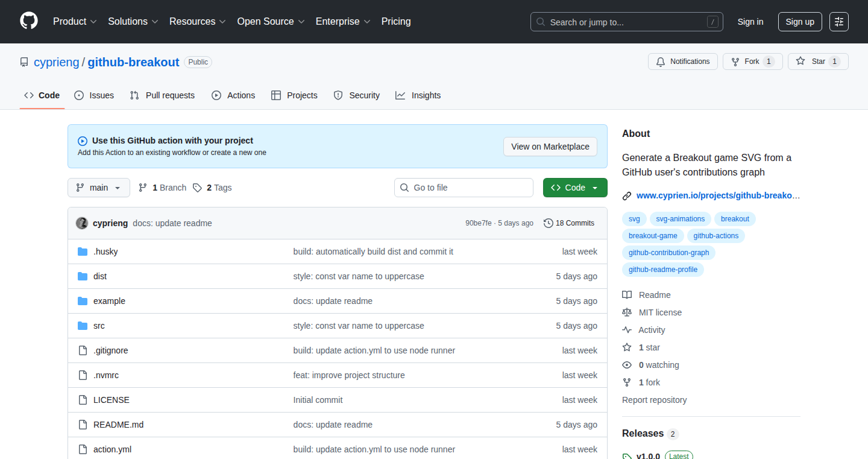Star the github-breakout repository
This screenshot has height=459, width=868.
tap(818, 62)
